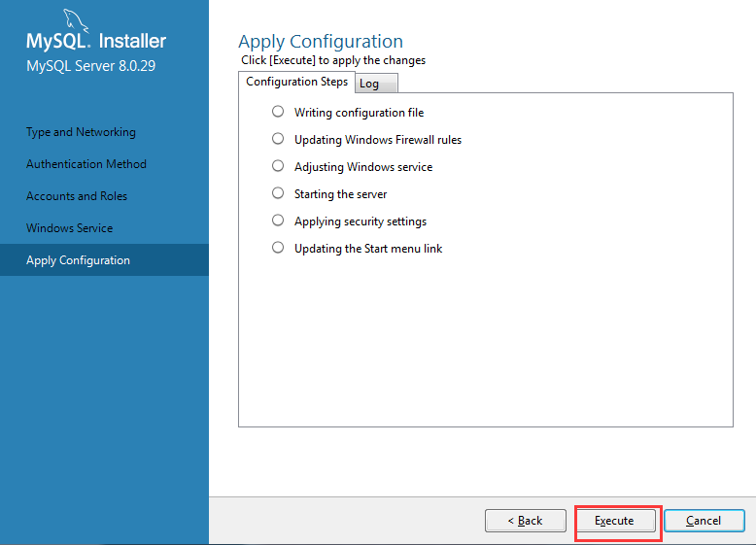Select Apply Configuration step in sidebar

[104, 259]
